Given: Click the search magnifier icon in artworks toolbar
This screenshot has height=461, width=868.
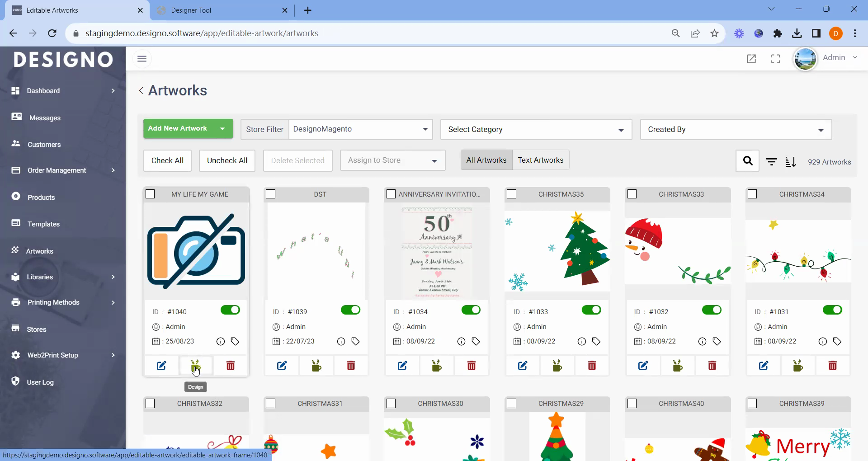Looking at the screenshot, I should point(748,161).
